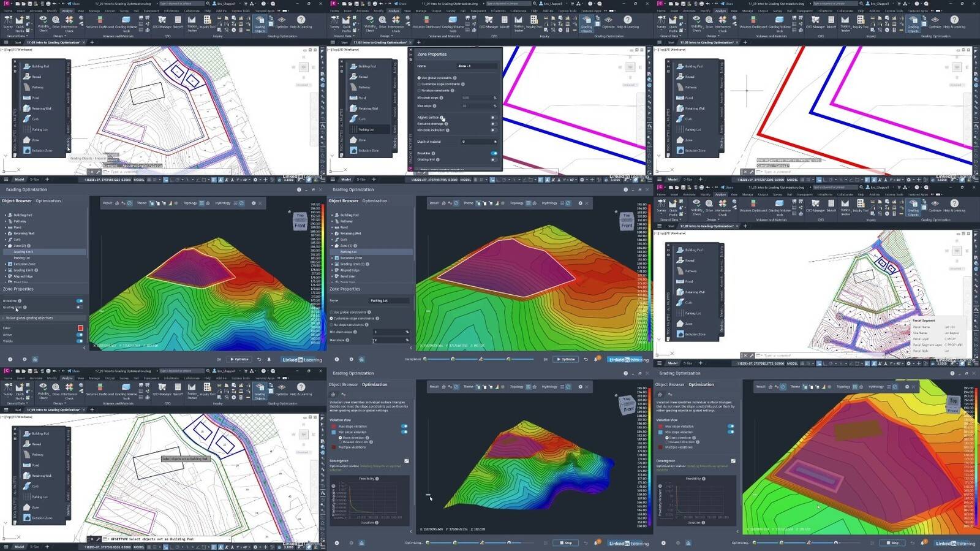This screenshot has height=551, width=980.
Task: Open Start tab in Building Pad tooltip frame
Action: [18, 409]
